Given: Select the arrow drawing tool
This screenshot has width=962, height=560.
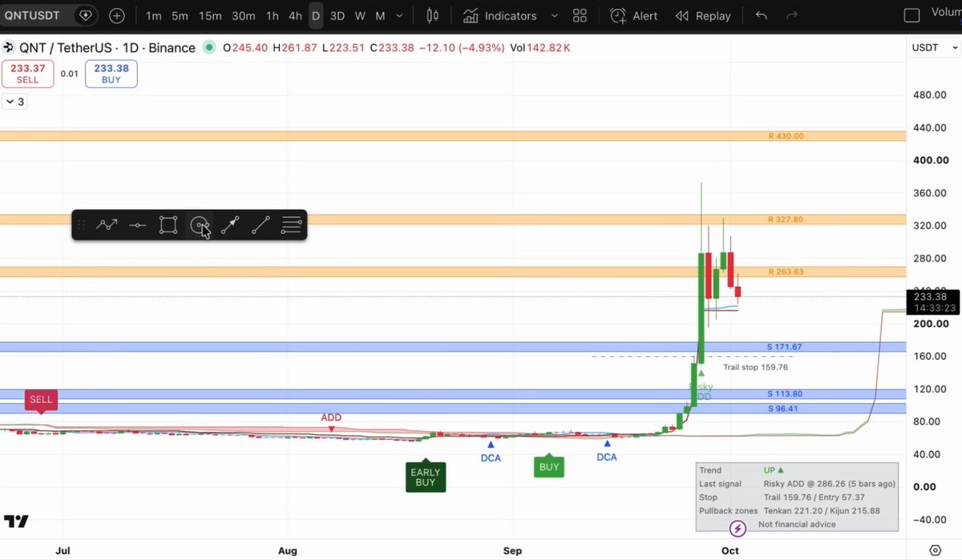Looking at the screenshot, I should (230, 225).
